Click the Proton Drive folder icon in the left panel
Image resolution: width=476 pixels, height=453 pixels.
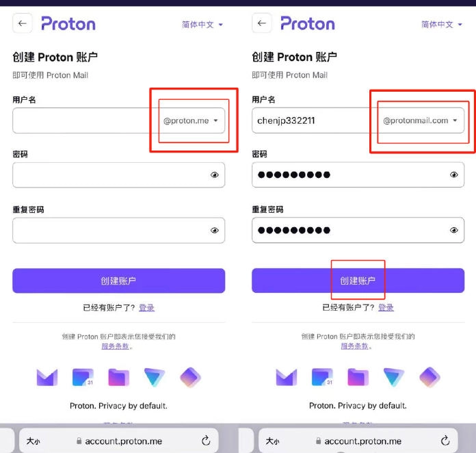pos(118,377)
